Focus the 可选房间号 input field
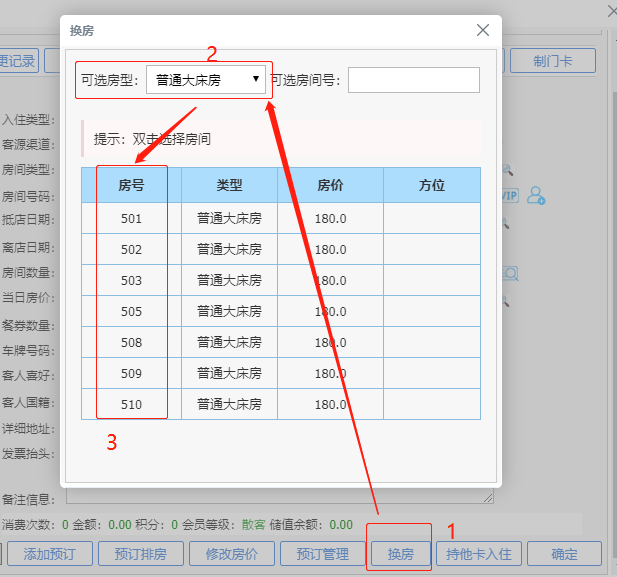Viewport: 617px width, 577px height. coord(414,80)
